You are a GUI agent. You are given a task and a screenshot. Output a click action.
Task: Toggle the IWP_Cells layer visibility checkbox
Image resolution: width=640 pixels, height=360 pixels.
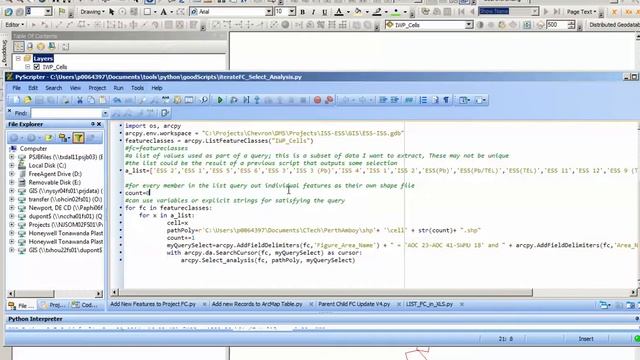[x=37, y=67]
